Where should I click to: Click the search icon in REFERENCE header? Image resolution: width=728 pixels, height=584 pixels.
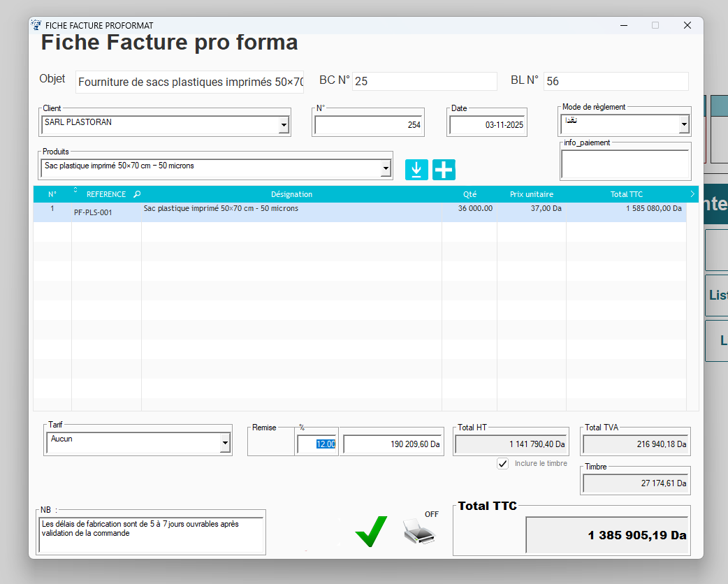[137, 195]
